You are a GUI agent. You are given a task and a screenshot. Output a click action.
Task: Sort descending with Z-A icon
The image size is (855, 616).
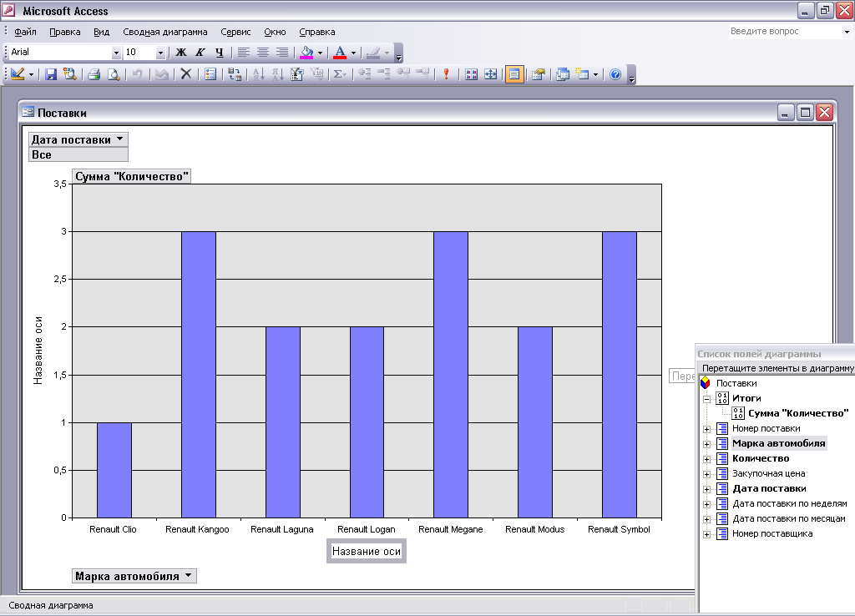click(277, 74)
